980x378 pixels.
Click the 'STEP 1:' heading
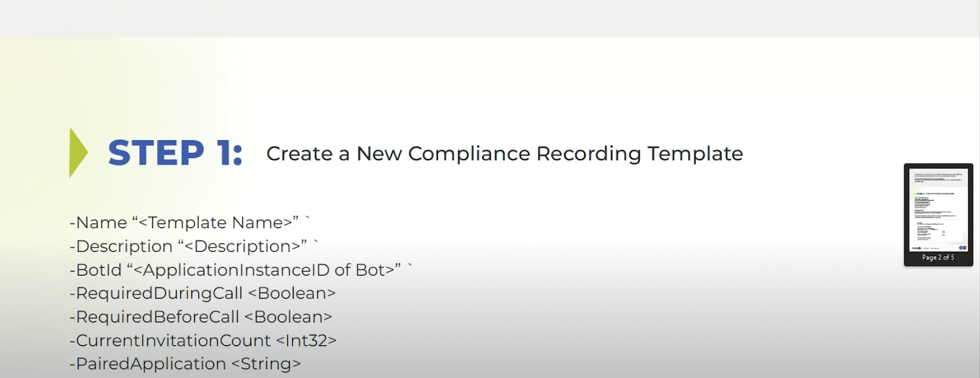coord(175,153)
